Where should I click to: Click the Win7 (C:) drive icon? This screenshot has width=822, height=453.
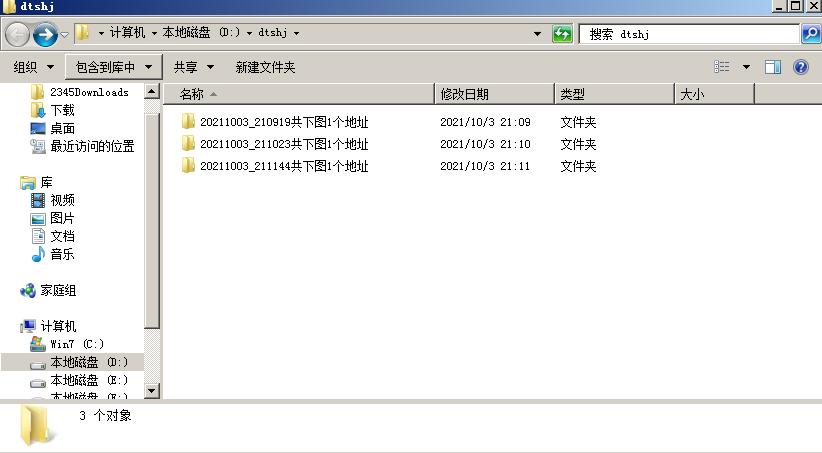tap(38, 344)
